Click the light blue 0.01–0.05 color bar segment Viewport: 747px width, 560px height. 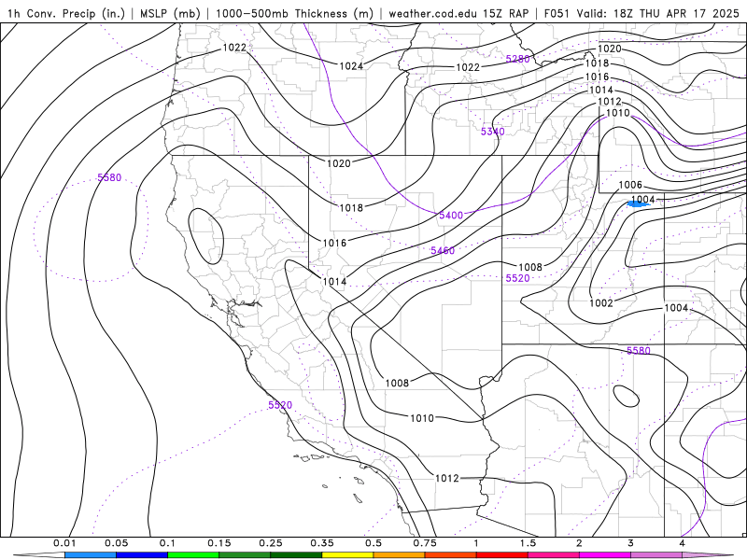[x=91, y=555]
